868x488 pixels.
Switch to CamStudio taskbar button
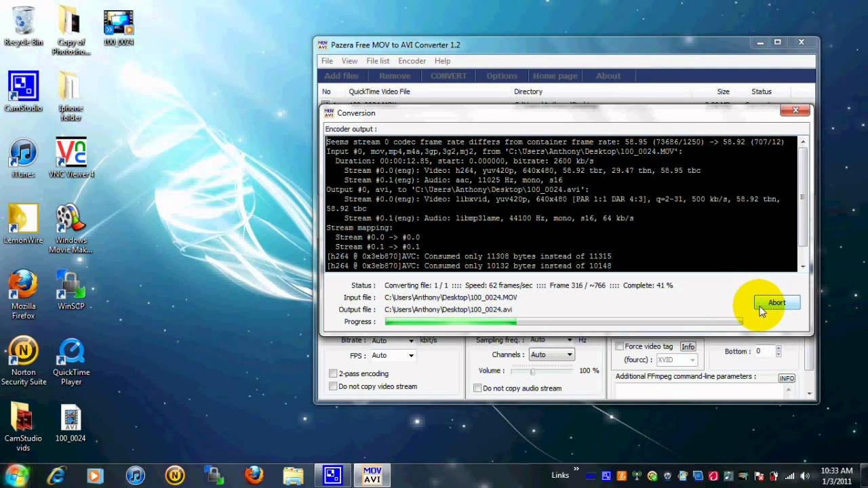tap(333, 475)
